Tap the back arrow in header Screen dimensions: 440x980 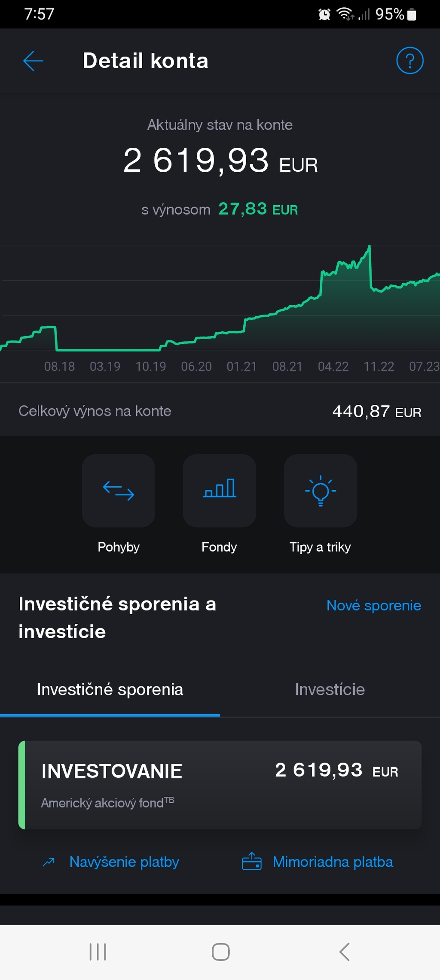33,61
